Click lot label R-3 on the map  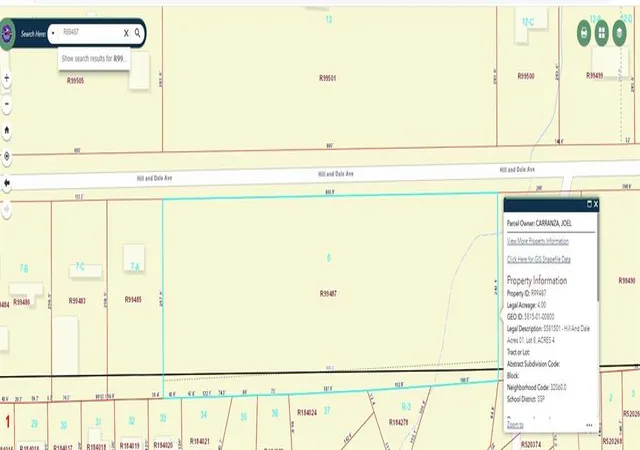(x=406, y=407)
